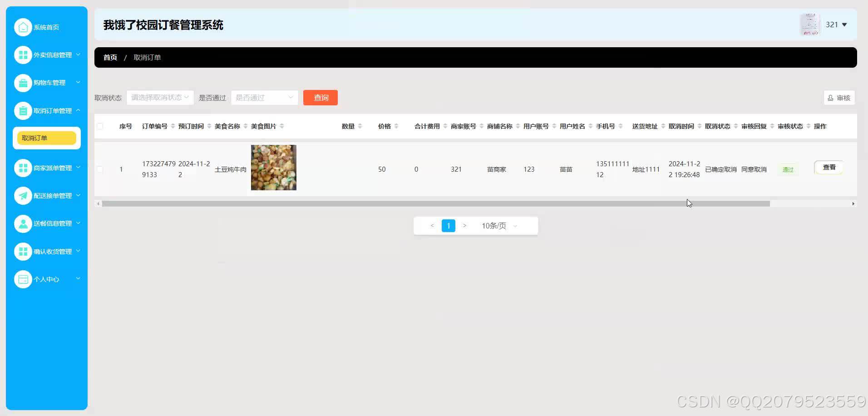
Task: Click the 土豆炖牛肉 food thumbnail image
Action: pyautogui.click(x=273, y=167)
